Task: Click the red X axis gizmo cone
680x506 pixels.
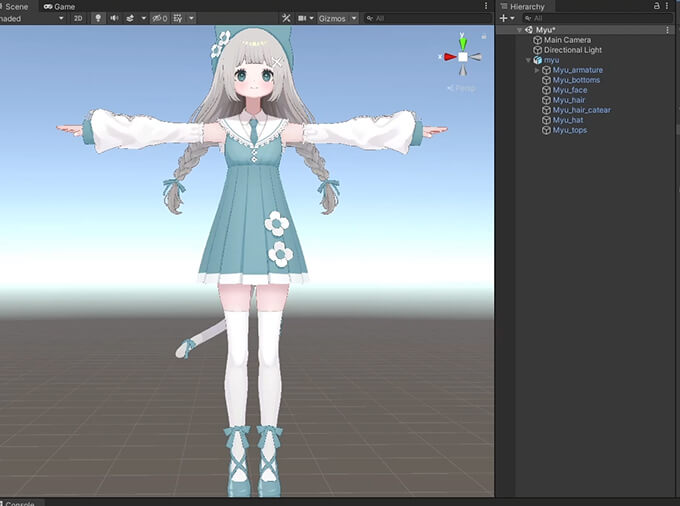Action: pyautogui.click(x=449, y=57)
